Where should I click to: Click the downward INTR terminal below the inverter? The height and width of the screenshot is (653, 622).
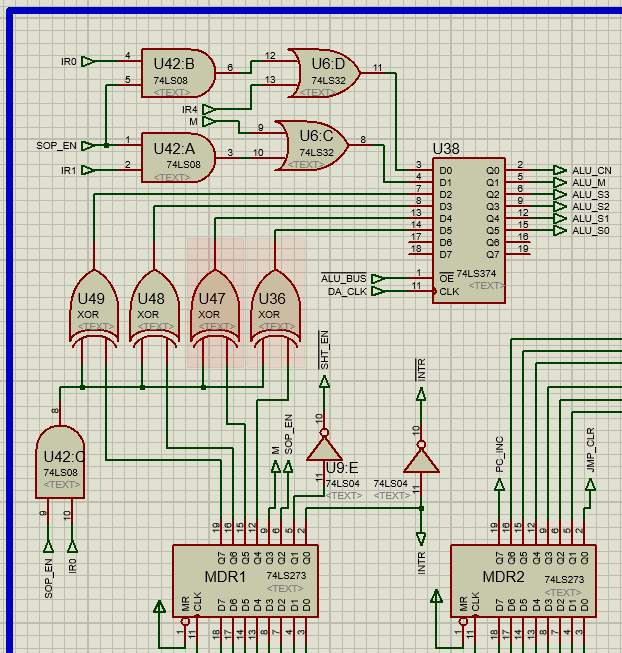tap(421, 538)
